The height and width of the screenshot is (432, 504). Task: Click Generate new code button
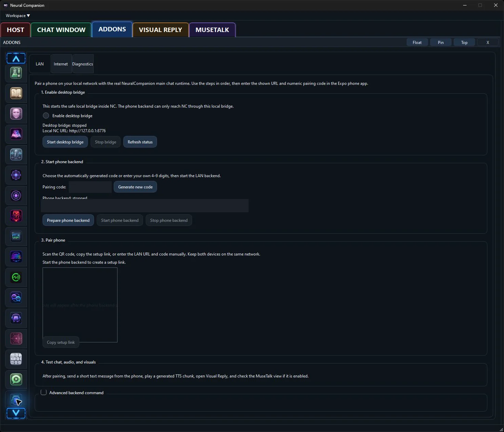pyautogui.click(x=135, y=187)
